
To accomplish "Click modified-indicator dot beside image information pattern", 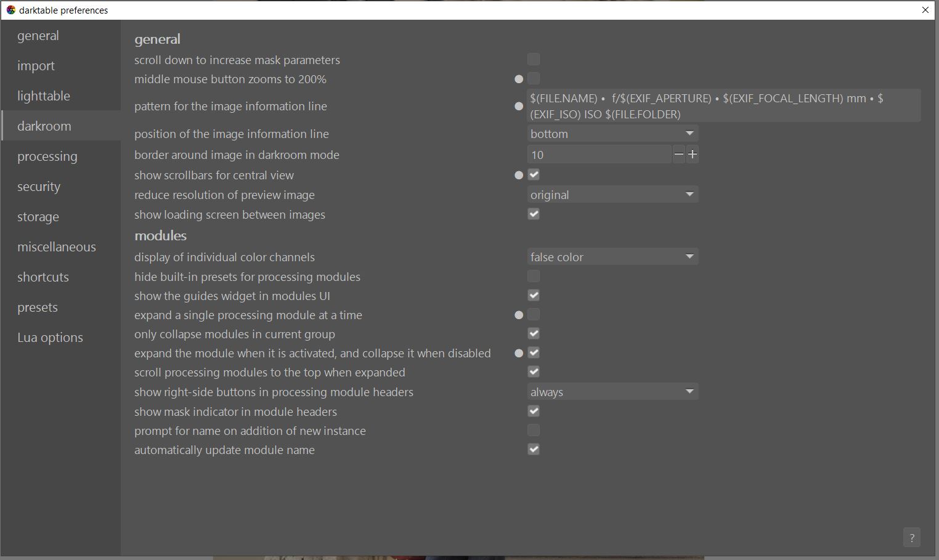I will [519, 106].
